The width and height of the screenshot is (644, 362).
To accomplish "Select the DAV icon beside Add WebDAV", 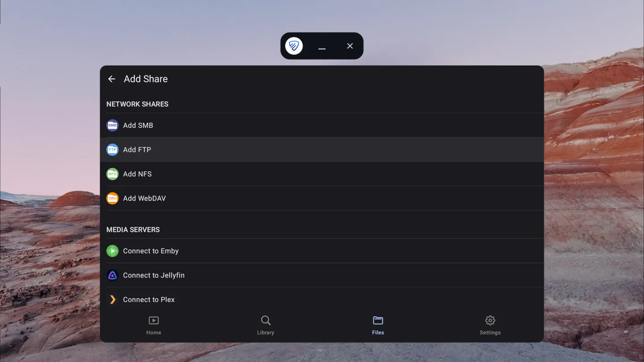I will click(x=112, y=198).
